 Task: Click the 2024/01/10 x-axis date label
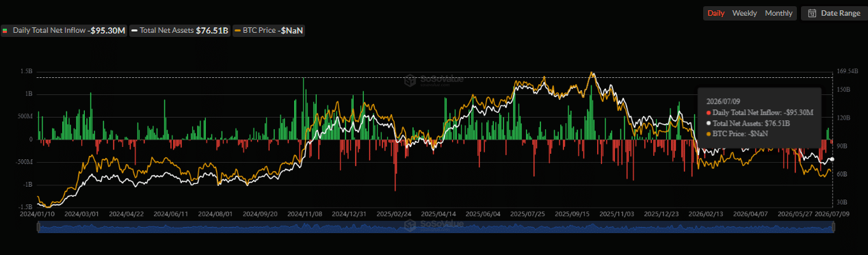37,213
